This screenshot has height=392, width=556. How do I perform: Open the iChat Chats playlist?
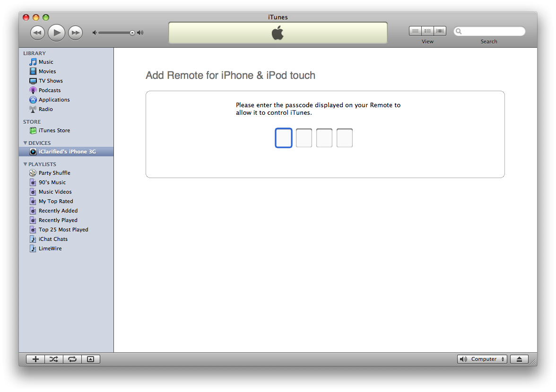coord(66,239)
